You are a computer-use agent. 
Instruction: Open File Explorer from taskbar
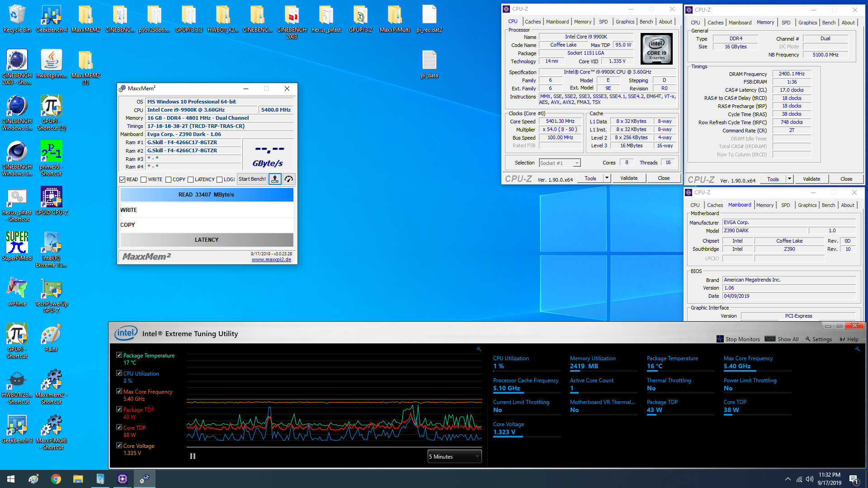(78, 479)
